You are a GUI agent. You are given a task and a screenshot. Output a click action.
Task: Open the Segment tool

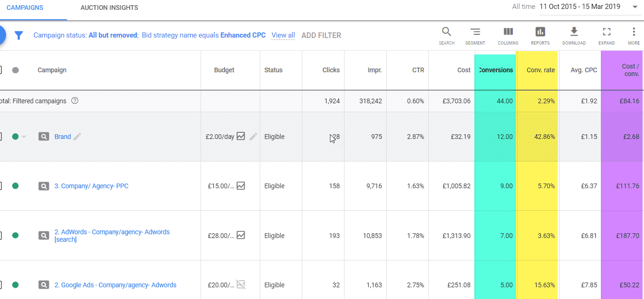coord(475,32)
